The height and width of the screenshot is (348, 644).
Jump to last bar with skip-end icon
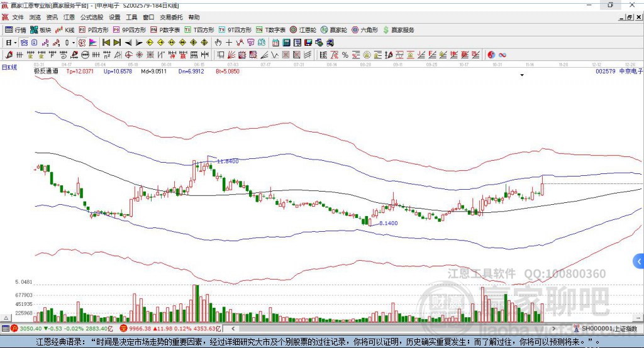(117, 42)
